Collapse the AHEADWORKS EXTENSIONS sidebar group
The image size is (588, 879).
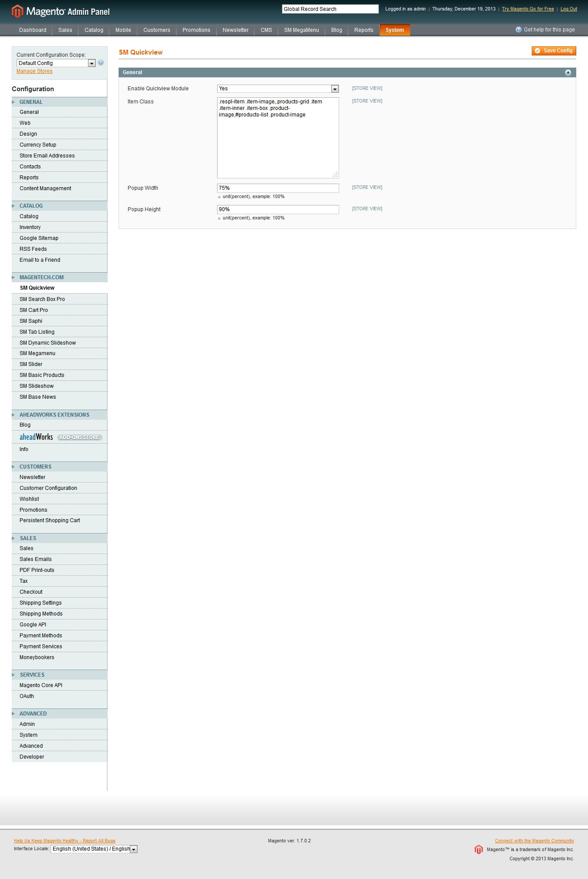coord(59,415)
